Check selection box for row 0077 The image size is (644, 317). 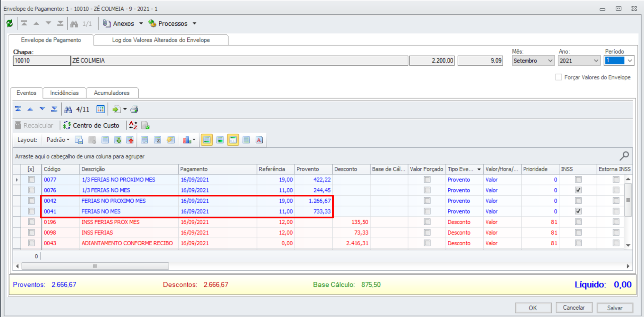click(31, 179)
